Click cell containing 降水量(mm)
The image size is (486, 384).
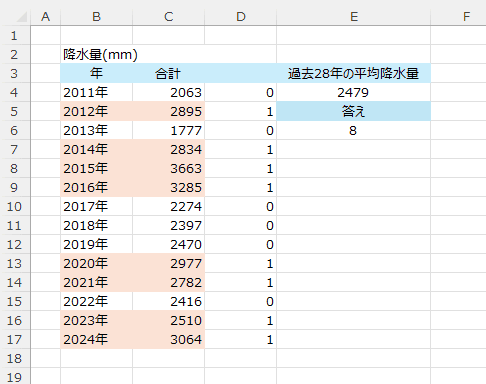[x=96, y=54]
